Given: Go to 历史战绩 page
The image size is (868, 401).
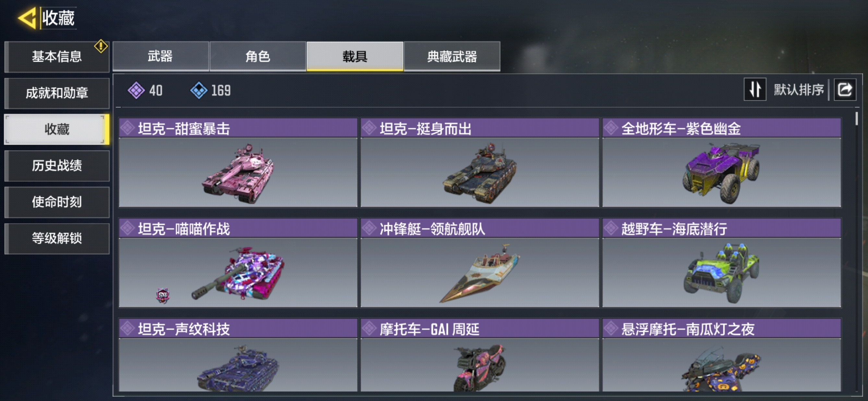Looking at the screenshot, I should pyautogui.click(x=57, y=166).
